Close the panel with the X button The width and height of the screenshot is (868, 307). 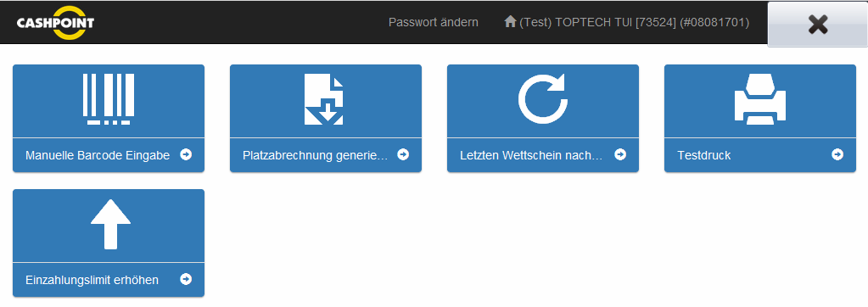click(818, 25)
